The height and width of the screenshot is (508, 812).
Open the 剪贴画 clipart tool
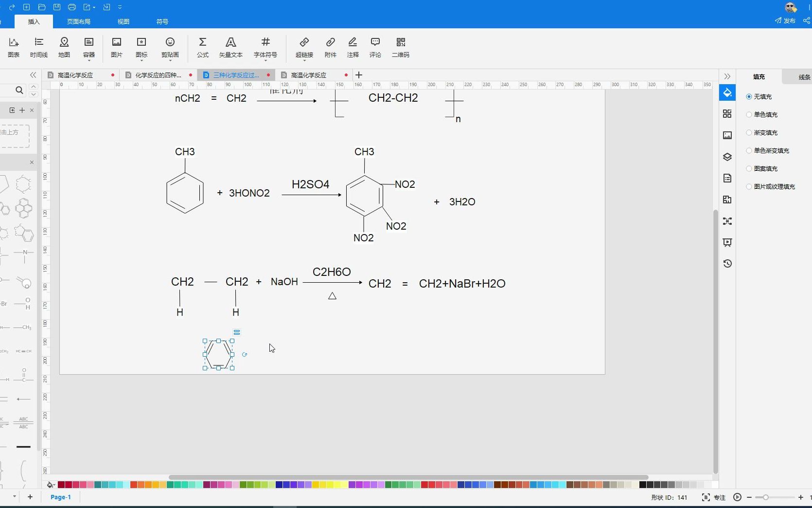pyautogui.click(x=170, y=48)
